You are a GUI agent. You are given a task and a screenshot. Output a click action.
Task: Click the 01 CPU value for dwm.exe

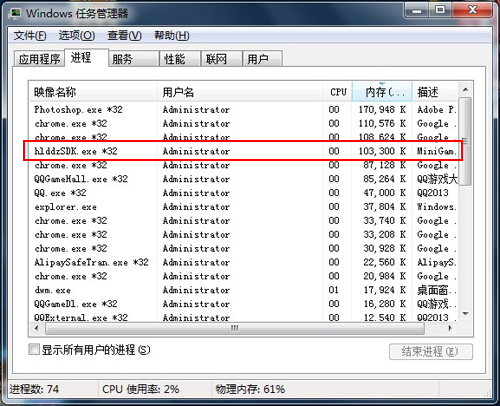(334, 290)
